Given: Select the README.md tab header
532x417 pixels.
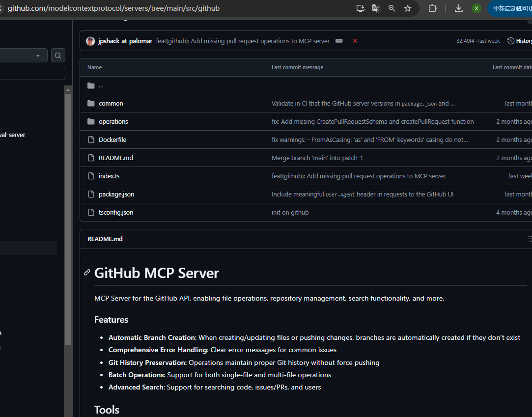Looking at the screenshot, I should 105,239.
